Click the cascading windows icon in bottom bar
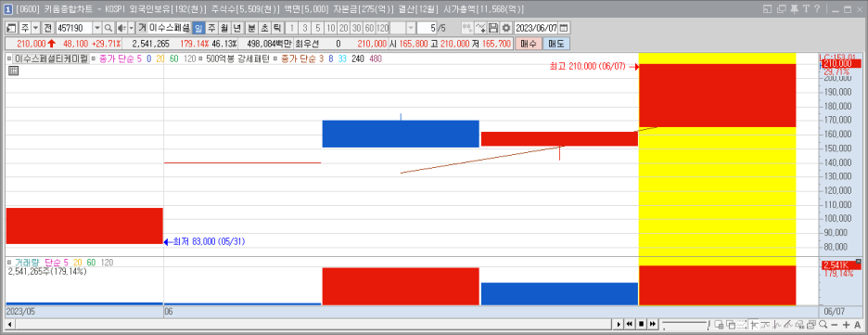Image resolution: width=868 pixels, height=335 pixels. [731, 325]
